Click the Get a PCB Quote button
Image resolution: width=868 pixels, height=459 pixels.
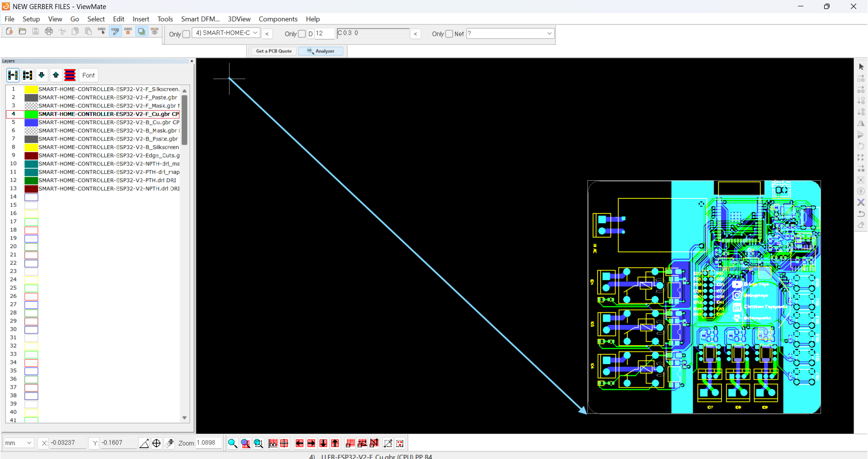pos(274,51)
